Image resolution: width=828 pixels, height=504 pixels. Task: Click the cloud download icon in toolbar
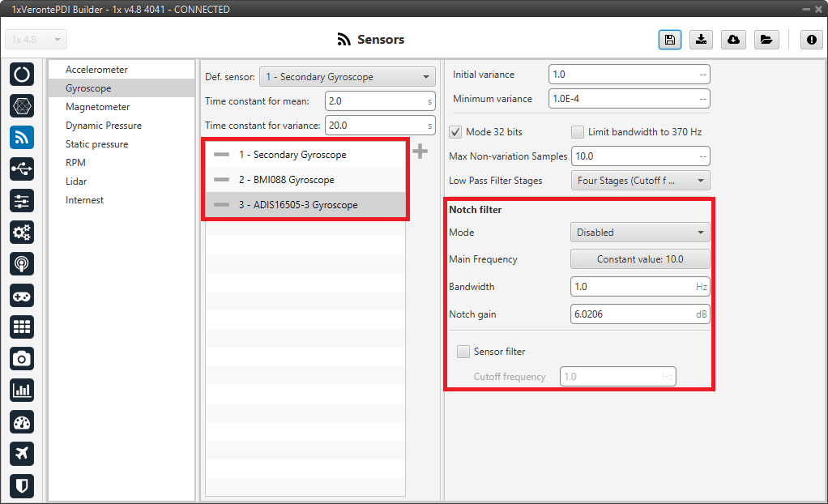click(733, 40)
